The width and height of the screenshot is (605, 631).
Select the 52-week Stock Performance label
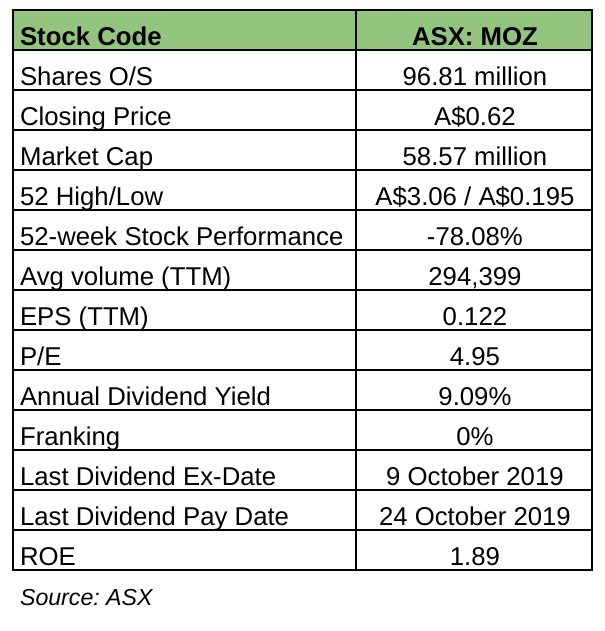(x=181, y=236)
